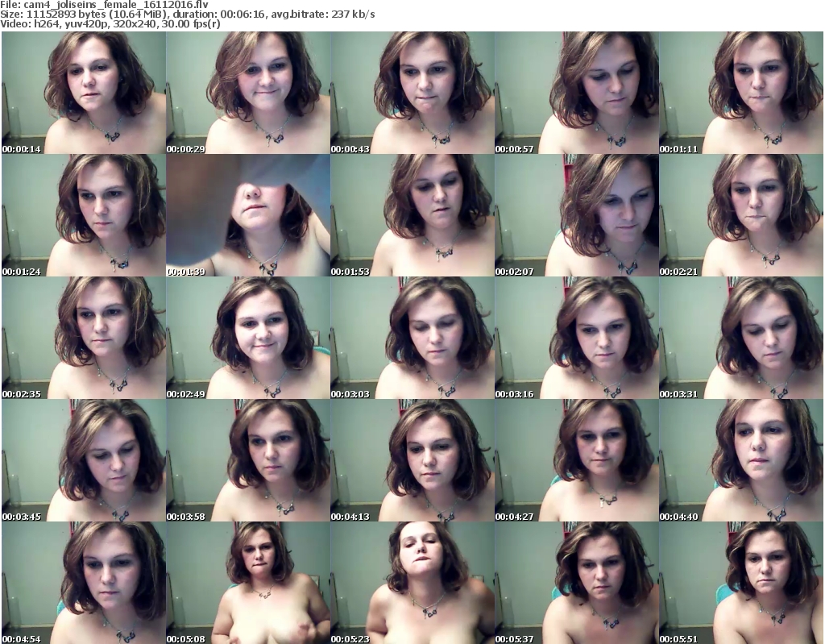Select the frame at 00:03:45

click(84, 460)
